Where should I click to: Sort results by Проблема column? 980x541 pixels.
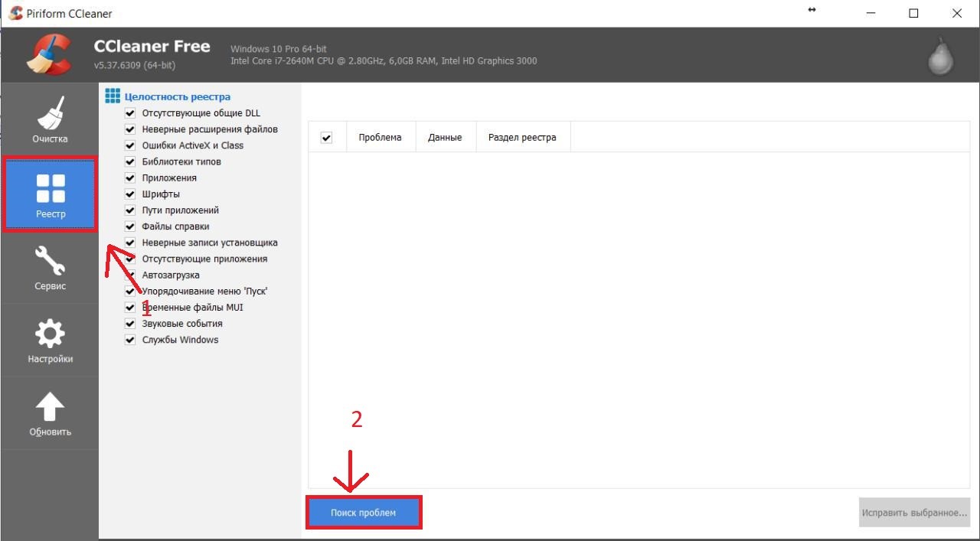pos(381,138)
